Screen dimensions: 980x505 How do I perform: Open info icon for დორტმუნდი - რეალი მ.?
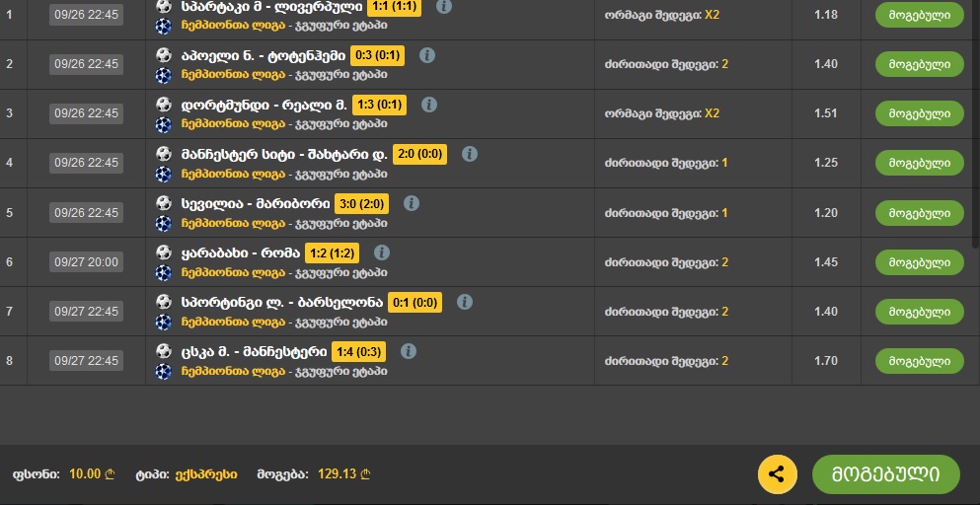[428, 105]
